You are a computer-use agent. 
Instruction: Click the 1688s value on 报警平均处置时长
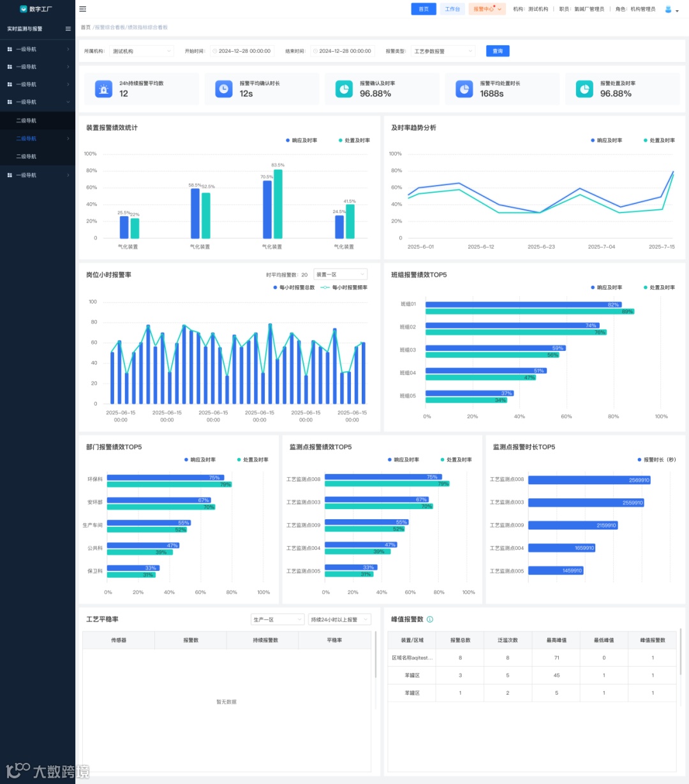[492, 94]
